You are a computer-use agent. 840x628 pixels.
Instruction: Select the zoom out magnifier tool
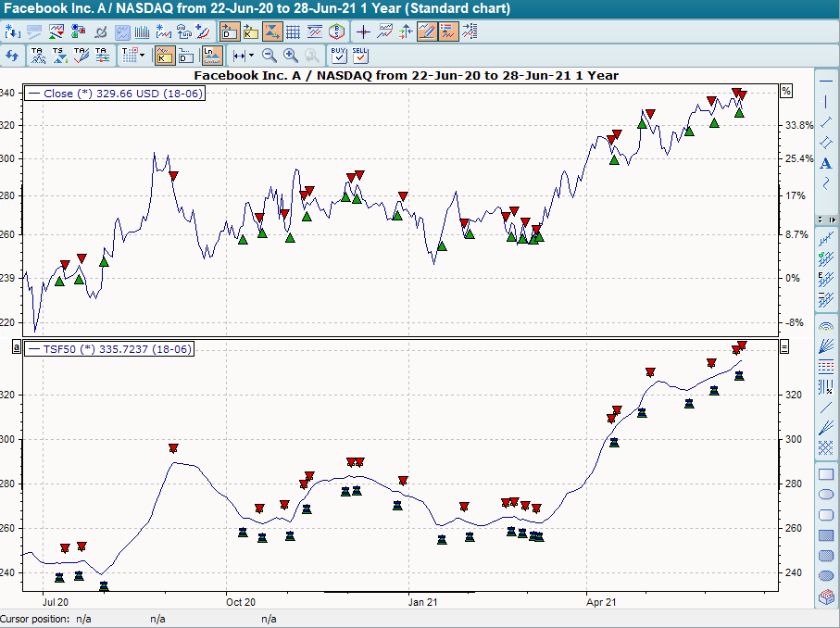270,56
